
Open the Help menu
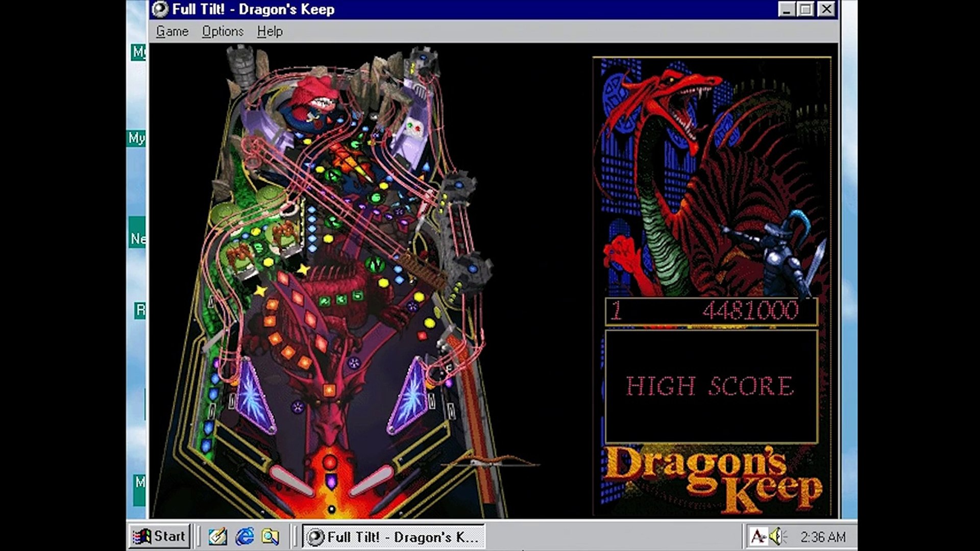tap(269, 32)
